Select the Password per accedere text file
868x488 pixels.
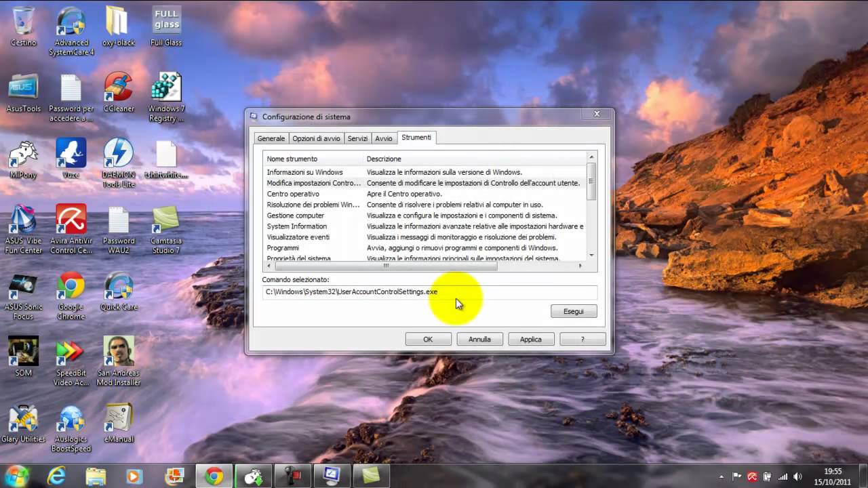(71, 98)
